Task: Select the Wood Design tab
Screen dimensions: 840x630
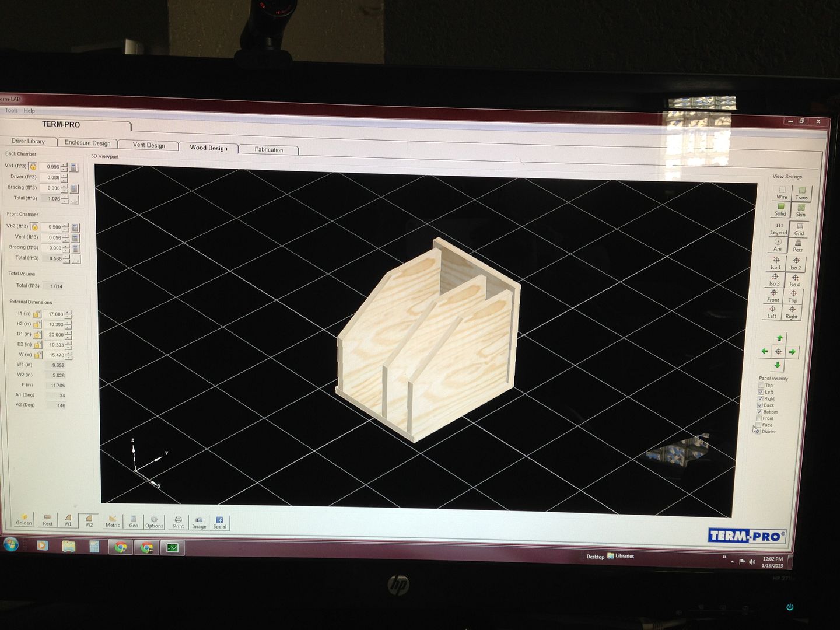Action: point(208,148)
